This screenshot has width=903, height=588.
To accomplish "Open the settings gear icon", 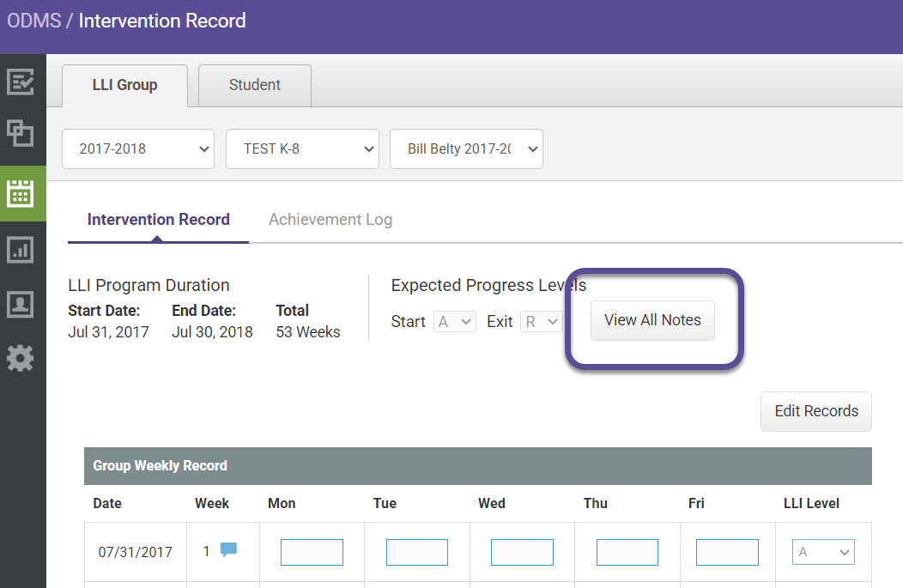I will coord(21,358).
